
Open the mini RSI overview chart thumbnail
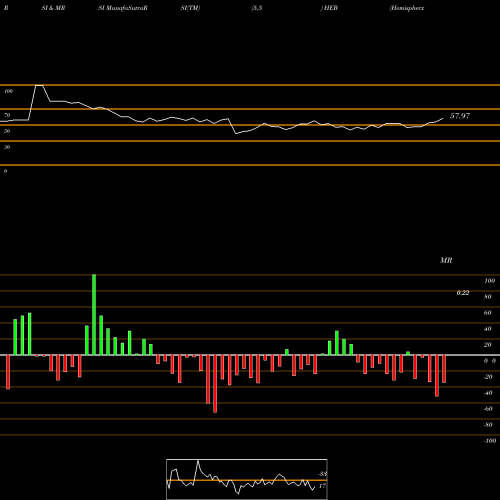click(x=247, y=479)
